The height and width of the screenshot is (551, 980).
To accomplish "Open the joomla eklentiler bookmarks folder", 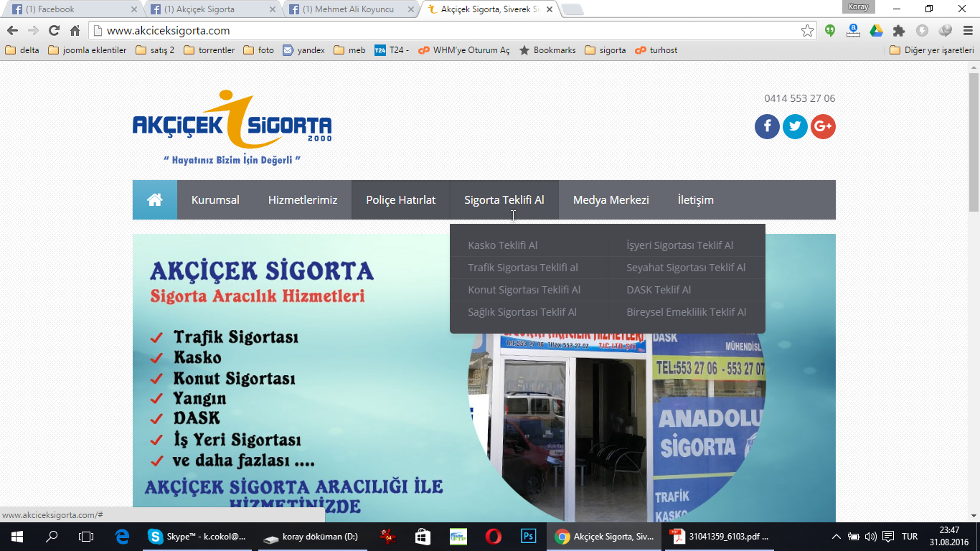I will pyautogui.click(x=87, y=50).
